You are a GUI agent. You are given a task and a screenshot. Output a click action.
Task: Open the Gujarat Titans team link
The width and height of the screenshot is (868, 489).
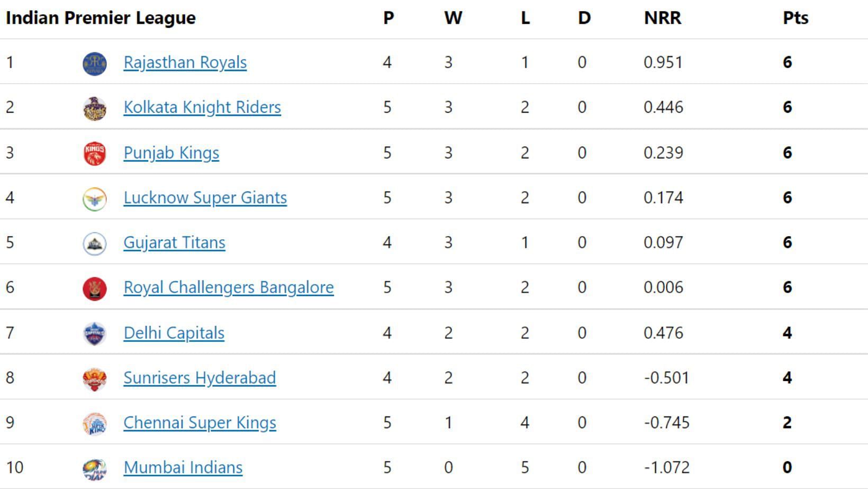pyautogui.click(x=175, y=243)
